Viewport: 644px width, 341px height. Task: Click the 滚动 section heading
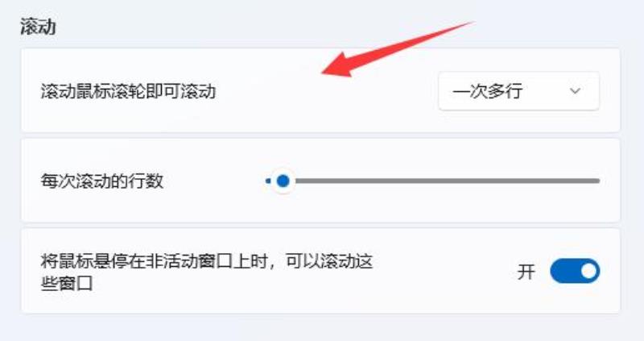[38, 27]
